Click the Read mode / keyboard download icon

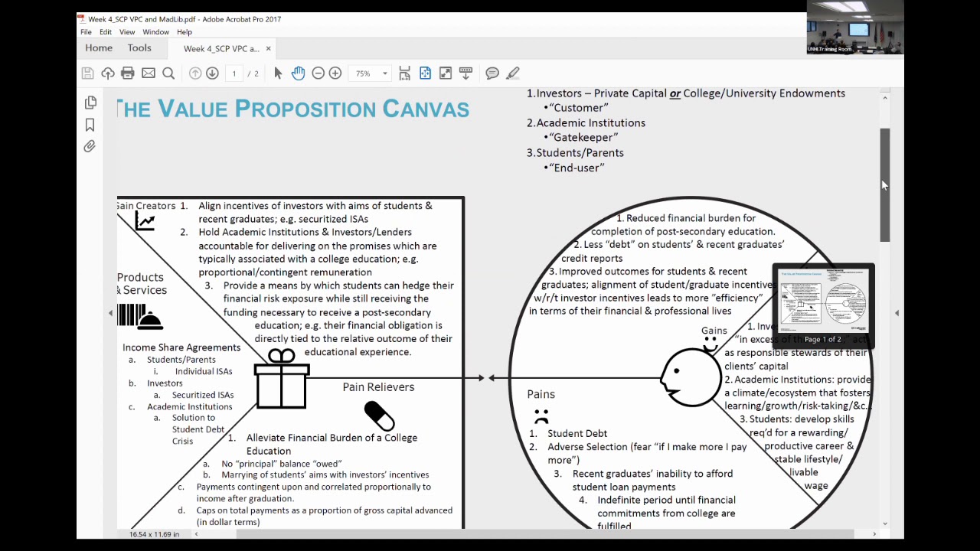tap(465, 73)
